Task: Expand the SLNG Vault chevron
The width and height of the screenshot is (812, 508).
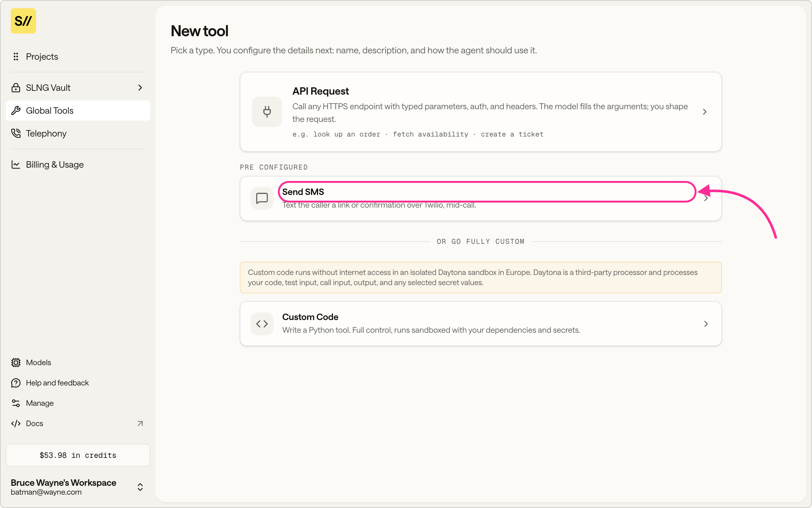Action: point(140,88)
